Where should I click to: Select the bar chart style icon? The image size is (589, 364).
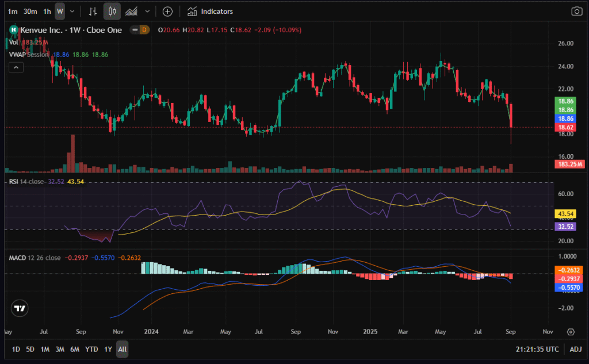(x=93, y=11)
